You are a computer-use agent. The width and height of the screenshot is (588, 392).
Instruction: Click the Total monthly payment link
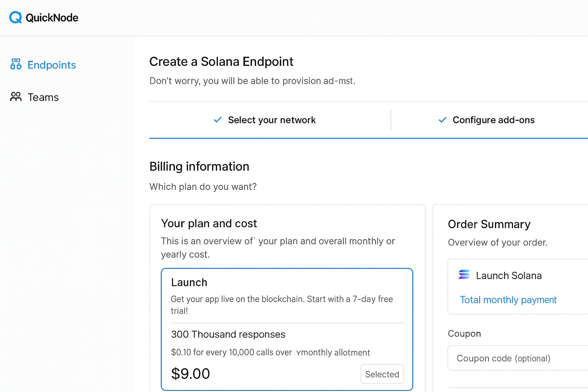tap(508, 300)
